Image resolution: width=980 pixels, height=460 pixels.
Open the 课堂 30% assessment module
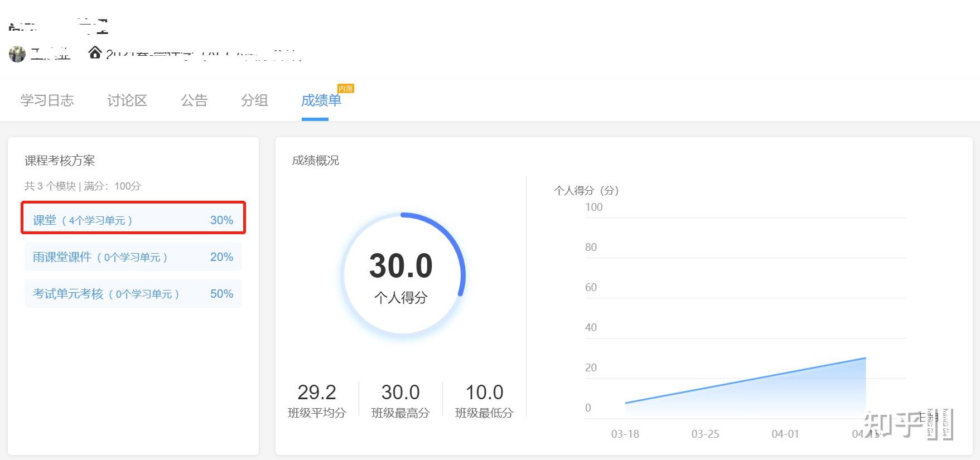tap(133, 220)
